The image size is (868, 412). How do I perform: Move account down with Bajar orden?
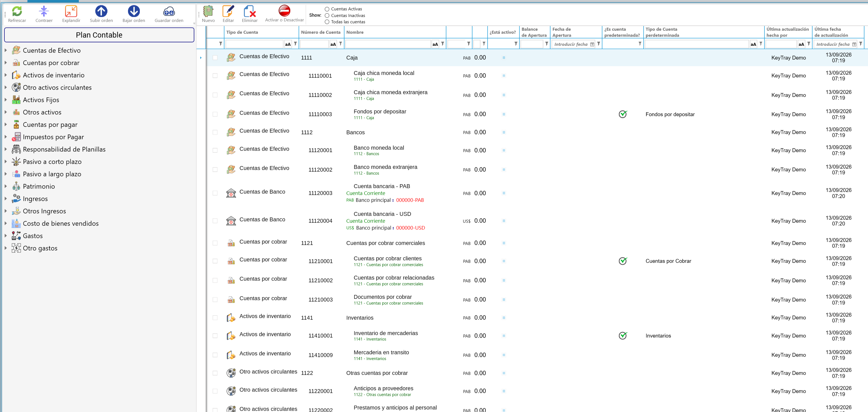[x=134, y=12]
